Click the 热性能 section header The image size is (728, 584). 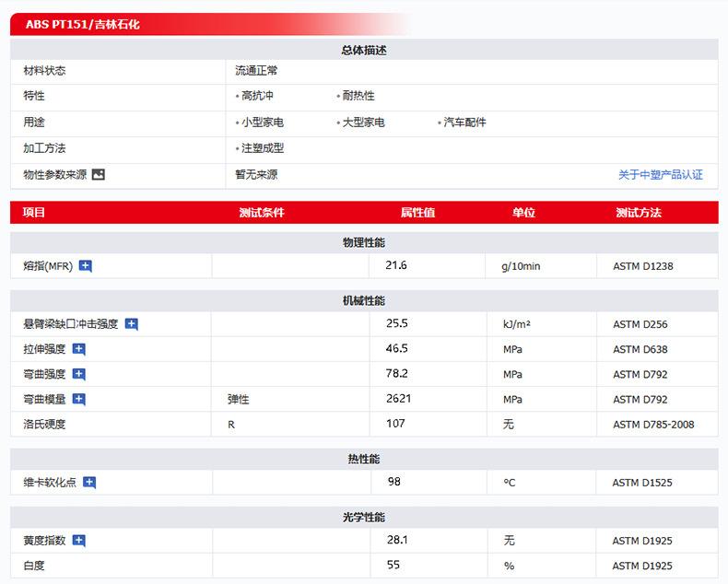tap(363, 459)
